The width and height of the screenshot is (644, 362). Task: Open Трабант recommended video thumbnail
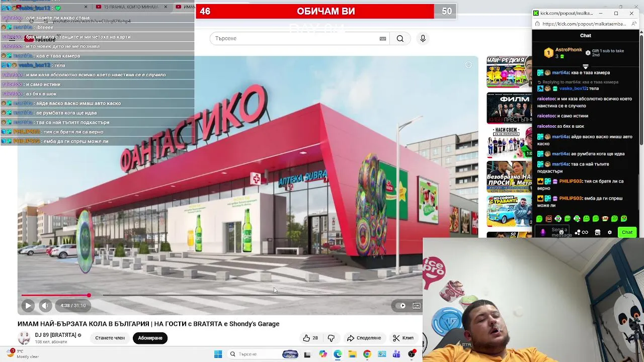tap(509, 211)
